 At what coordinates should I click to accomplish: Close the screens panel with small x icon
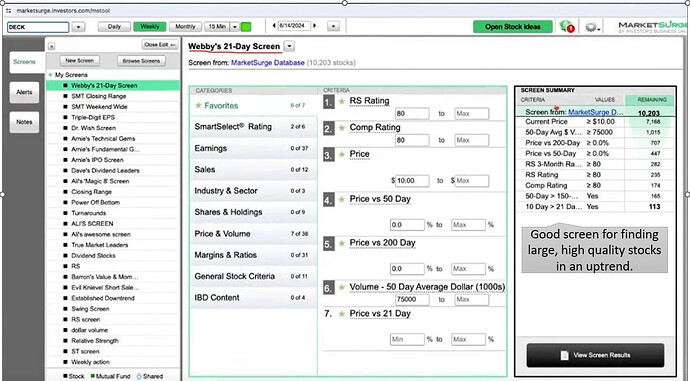tap(51, 46)
